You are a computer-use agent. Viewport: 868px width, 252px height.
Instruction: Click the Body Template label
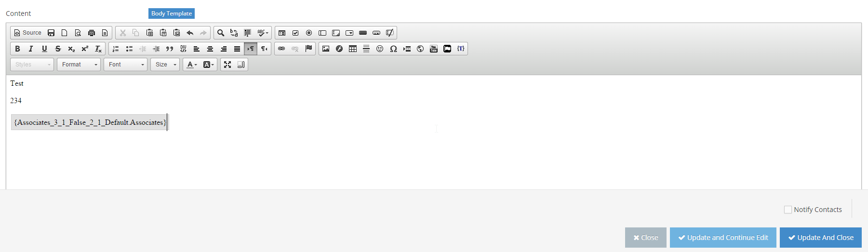172,13
